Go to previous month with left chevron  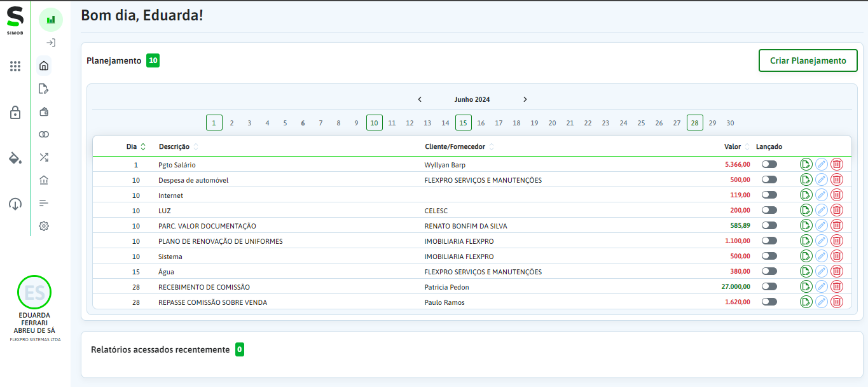point(420,99)
